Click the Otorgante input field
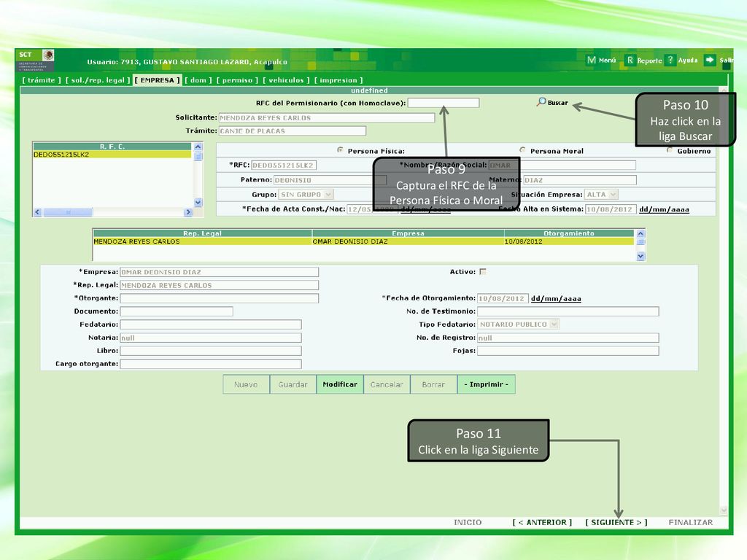This screenshot has width=747, height=560. [x=219, y=298]
